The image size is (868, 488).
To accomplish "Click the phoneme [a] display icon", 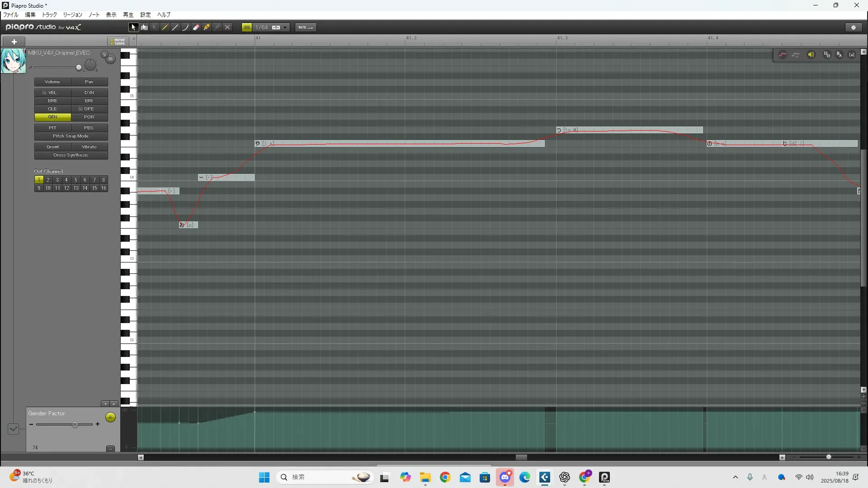I will point(852,55).
